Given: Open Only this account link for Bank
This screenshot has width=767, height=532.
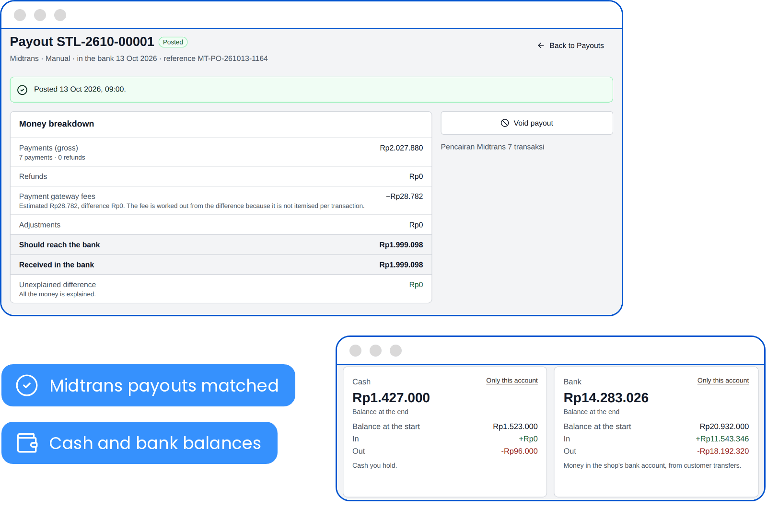Looking at the screenshot, I should (723, 381).
